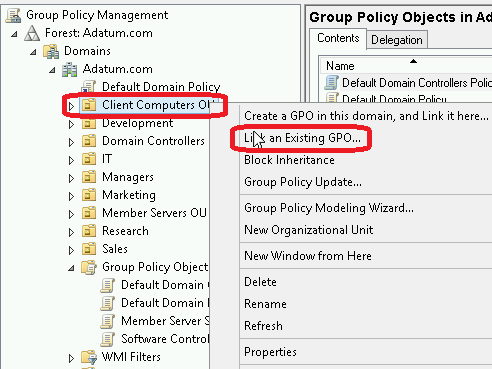Screen dimensions: 492x369
Task: Click the Development OU folder icon
Action: click(x=89, y=123)
